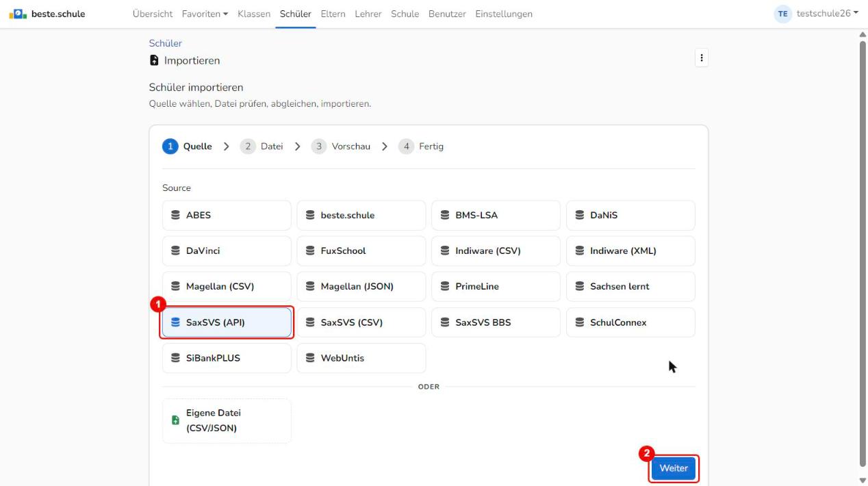The width and height of the screenshot is (868, 486).
Task: Open the Lehrer section
Action: coord(368,14)
